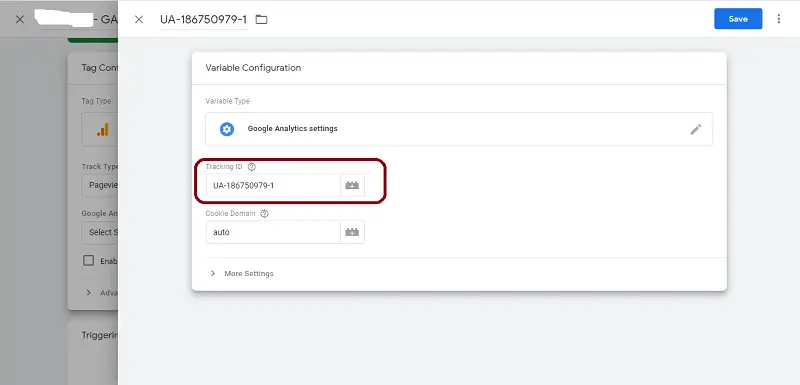Edit the variable name UA-186750979-1 title
Viewport: 800px width, 385px height.
click(204, 19)
